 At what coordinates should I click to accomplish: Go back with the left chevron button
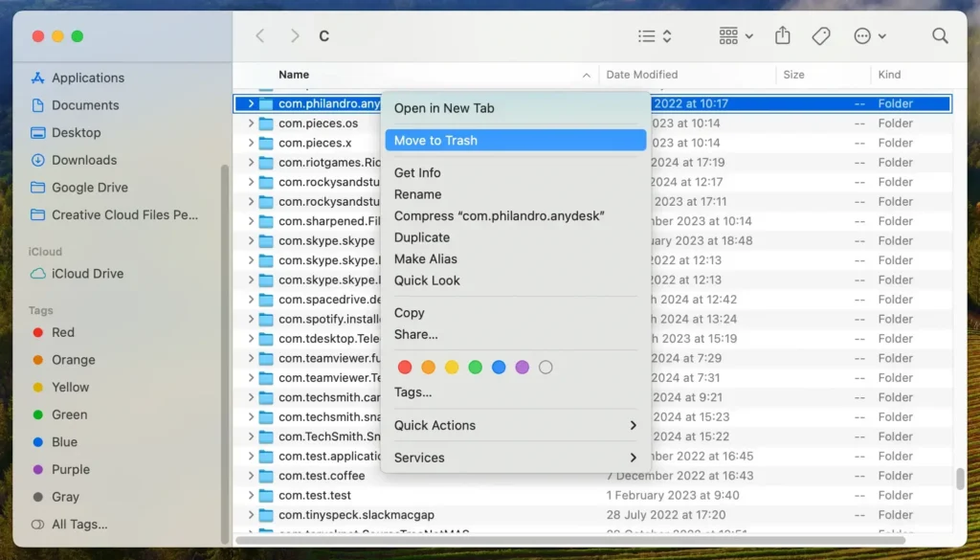click(x=260, y=35)
